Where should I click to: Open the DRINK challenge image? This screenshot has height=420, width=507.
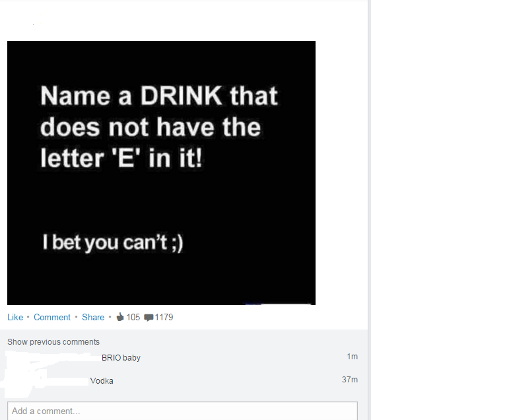click(x=161, y=173)
